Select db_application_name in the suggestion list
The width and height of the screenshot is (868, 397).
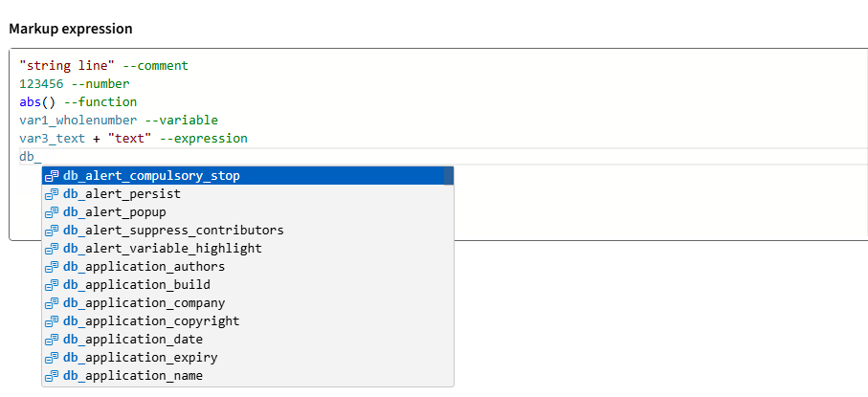tap(132, 376)
